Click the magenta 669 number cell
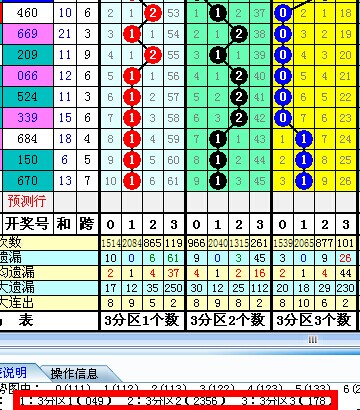 pos(27,34)
